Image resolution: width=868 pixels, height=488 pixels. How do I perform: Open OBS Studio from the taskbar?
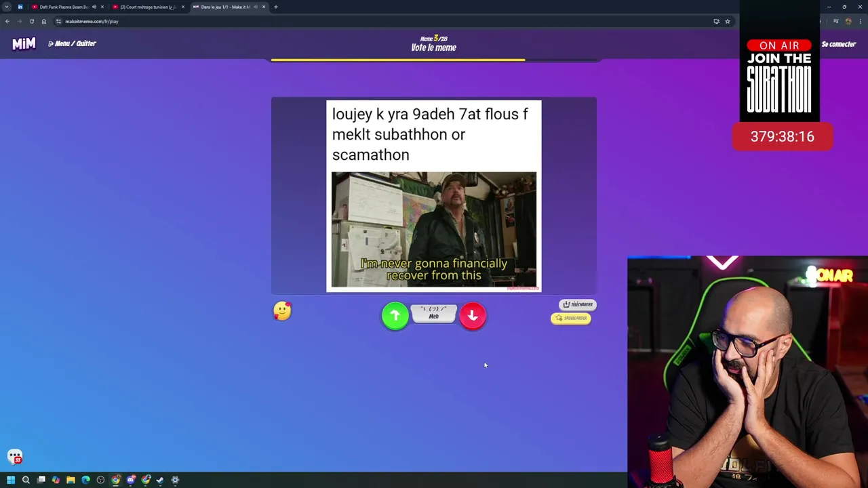coord(100,480)
